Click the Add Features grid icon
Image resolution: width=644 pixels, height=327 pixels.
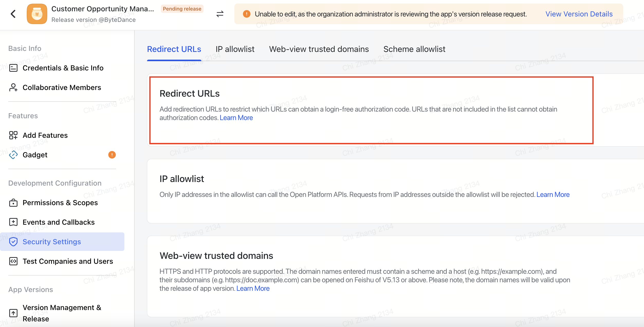coord(13,135)
